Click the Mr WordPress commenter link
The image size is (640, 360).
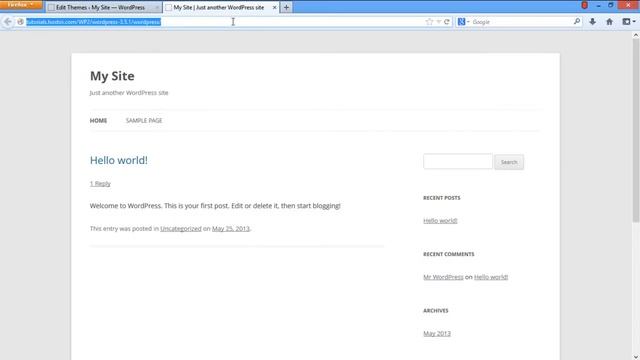click(x=443, y=277)
